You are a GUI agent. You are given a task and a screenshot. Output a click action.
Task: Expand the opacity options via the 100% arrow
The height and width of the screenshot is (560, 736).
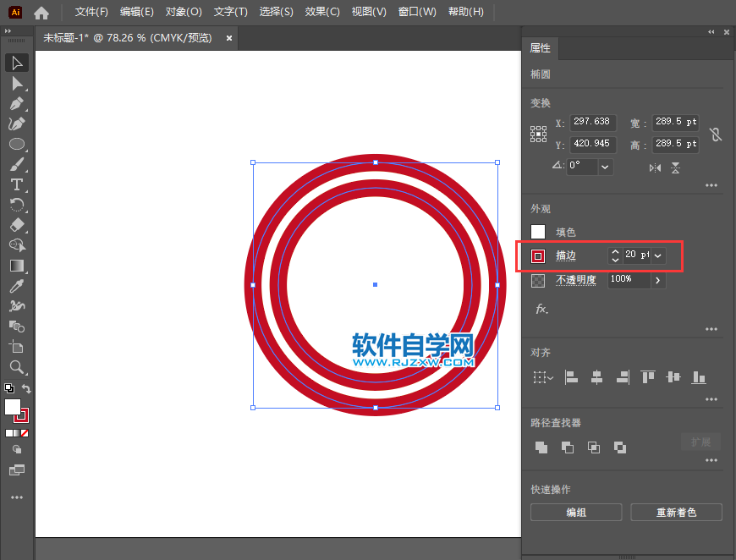[x=657, y=280]
